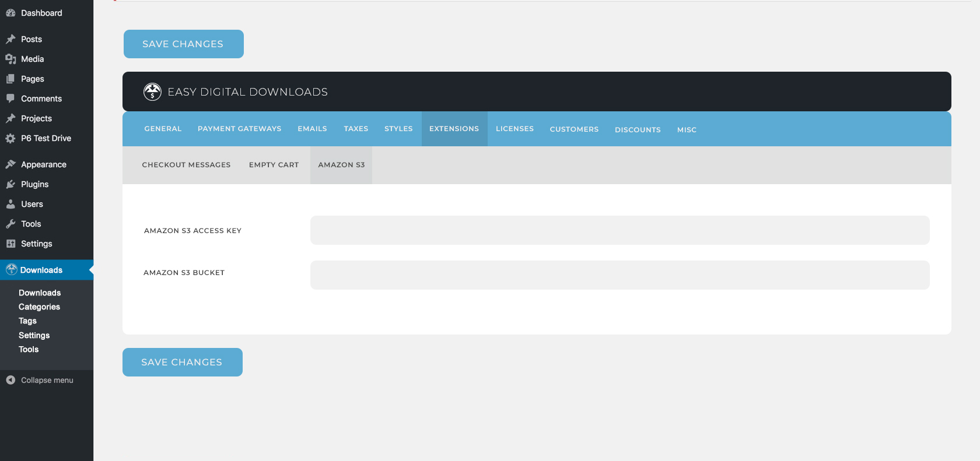Click the Dashboard gauge icon
980x461 pixels.
tap(10, 13)
